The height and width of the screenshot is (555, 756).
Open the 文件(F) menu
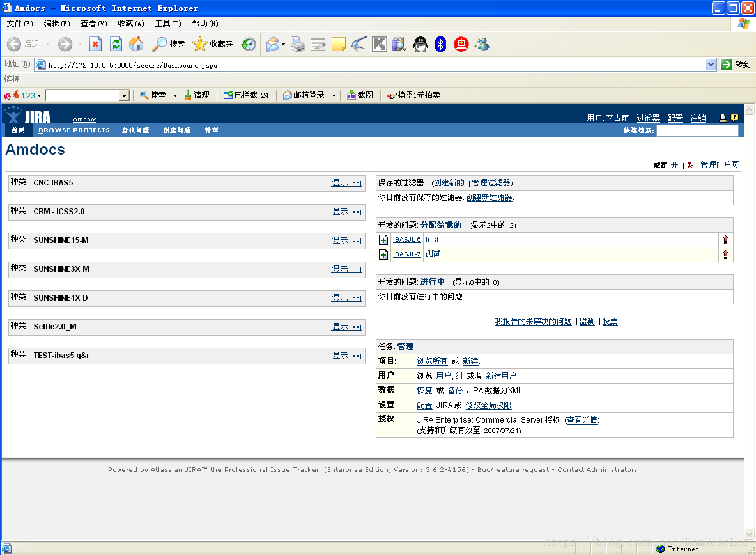point(20,24)
